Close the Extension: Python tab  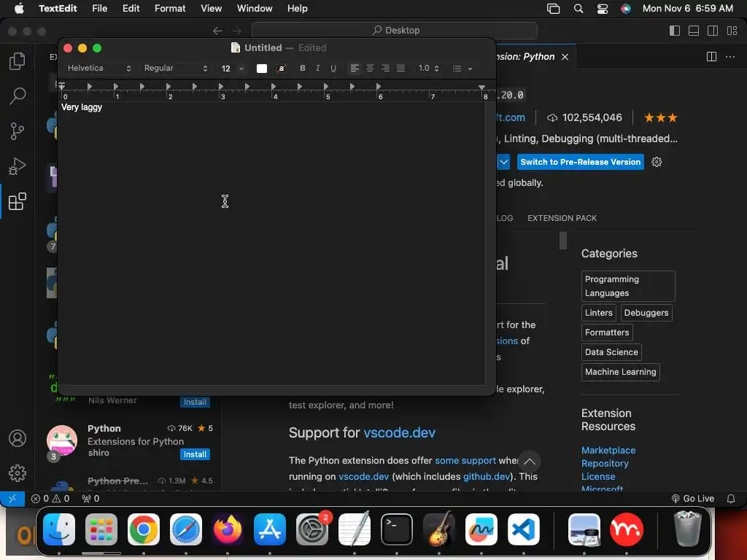[565, 57]
